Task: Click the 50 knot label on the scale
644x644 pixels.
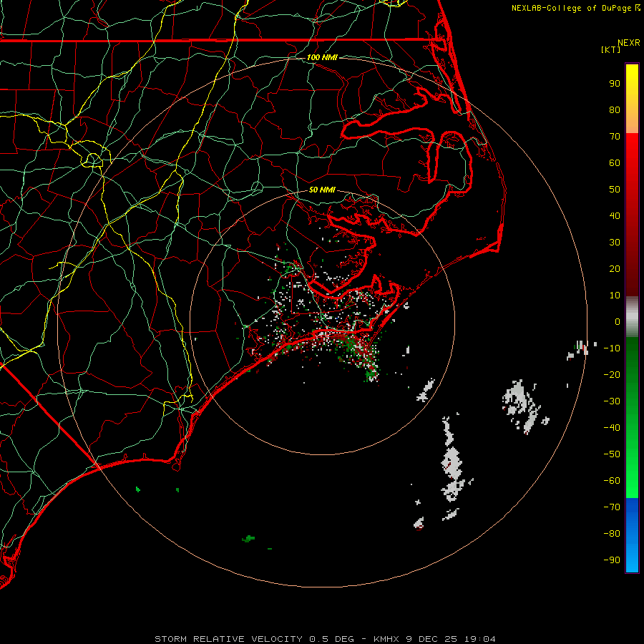Action: coord(615,190)
